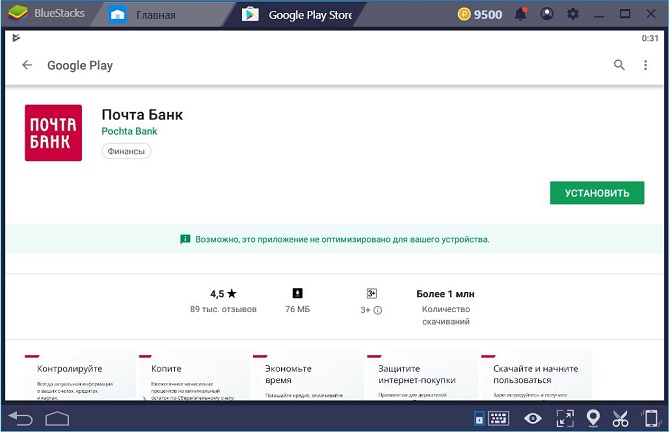Open BlueStacks settings gear
670x433 pixels.
[x=573, y=14]
